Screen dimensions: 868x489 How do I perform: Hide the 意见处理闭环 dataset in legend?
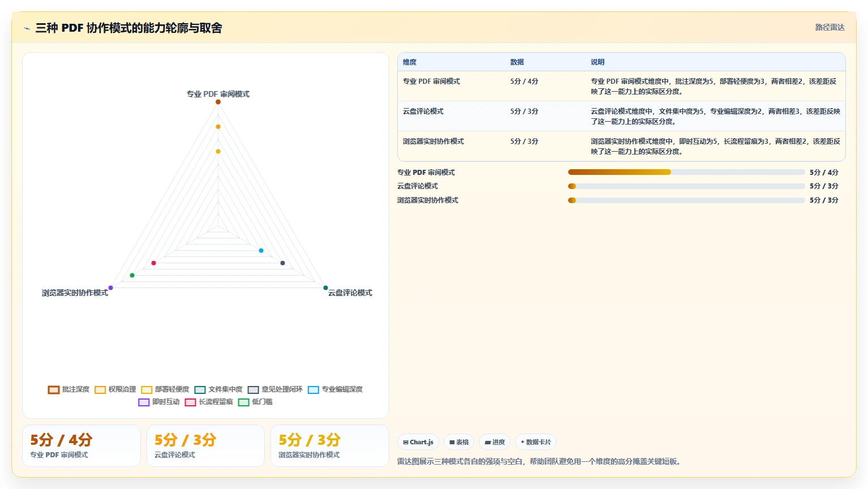(275, 389)
